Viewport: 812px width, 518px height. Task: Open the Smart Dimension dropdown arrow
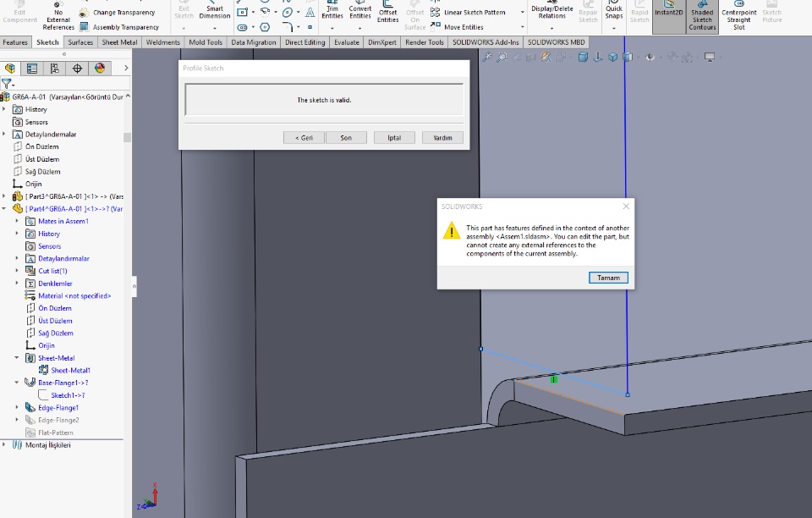tap(214, 28)
